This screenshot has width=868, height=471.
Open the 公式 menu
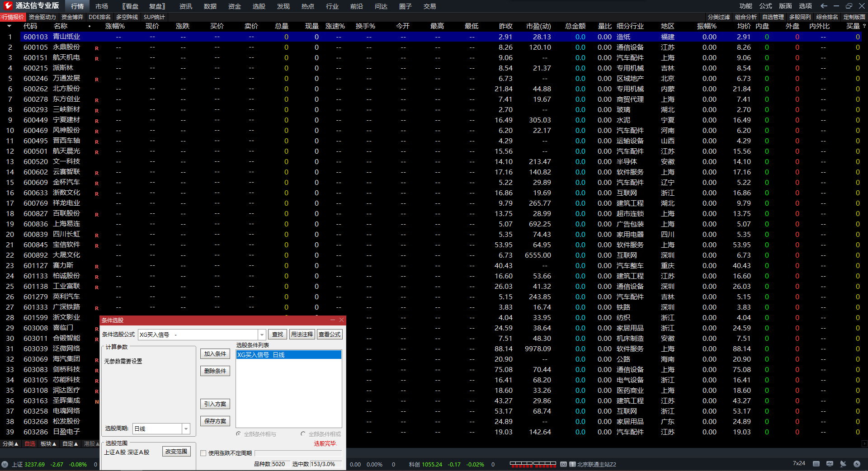pyautogui.click(x=766, y=6)
